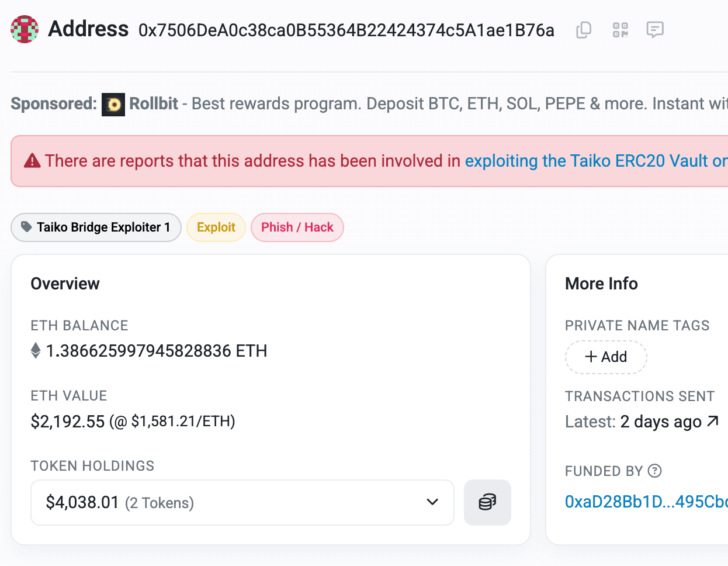Viewport: 728px width, 566px height.
Task: Click the red warning triangle icon
Action: (x=32, y=161)
